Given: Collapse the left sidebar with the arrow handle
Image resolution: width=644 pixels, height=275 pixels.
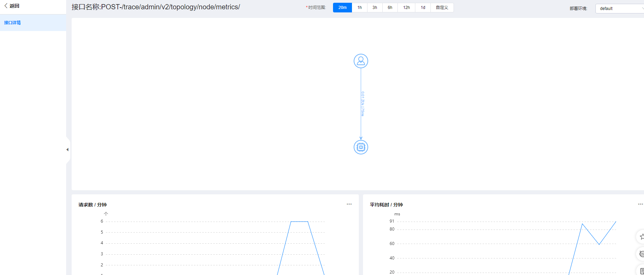Looking at the screenshot, I should click(x=67, y=150).
